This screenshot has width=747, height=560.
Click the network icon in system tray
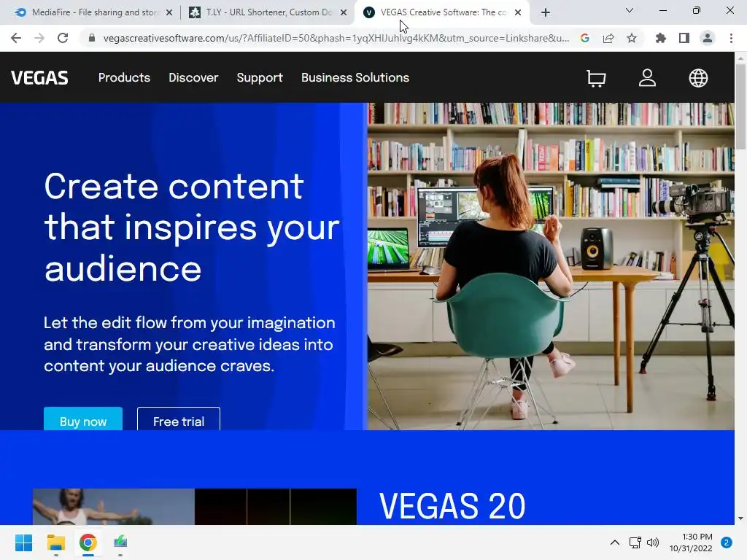(x=635, y=542)
